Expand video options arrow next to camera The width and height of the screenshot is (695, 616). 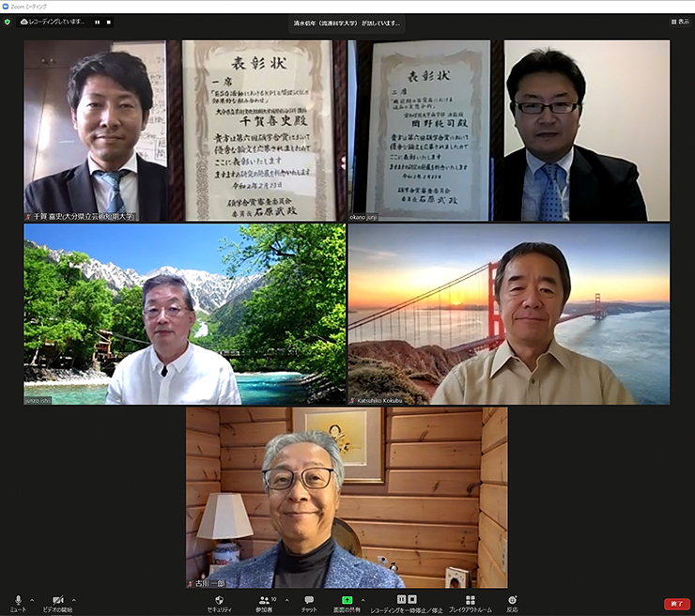click(74, 599)
